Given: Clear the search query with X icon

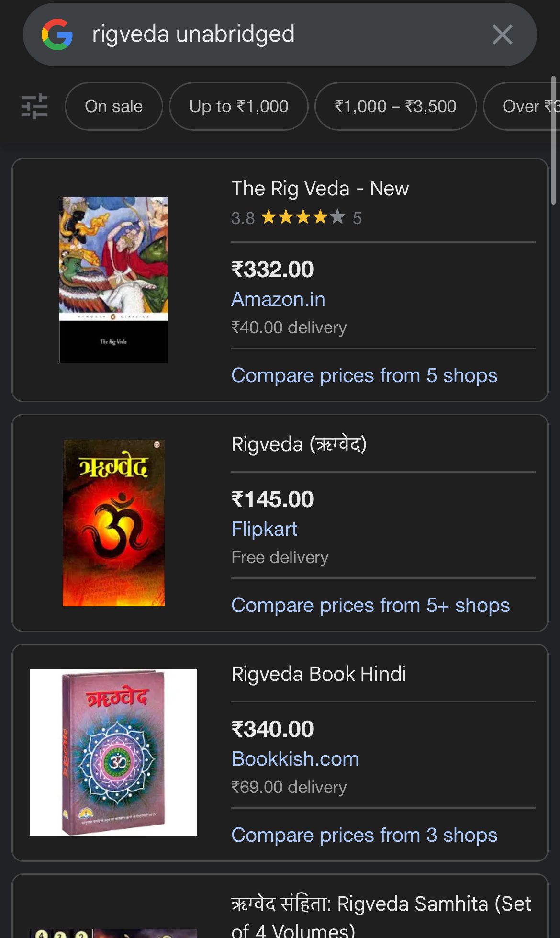Looking at the screenshot, I should [x=502, y=34].
